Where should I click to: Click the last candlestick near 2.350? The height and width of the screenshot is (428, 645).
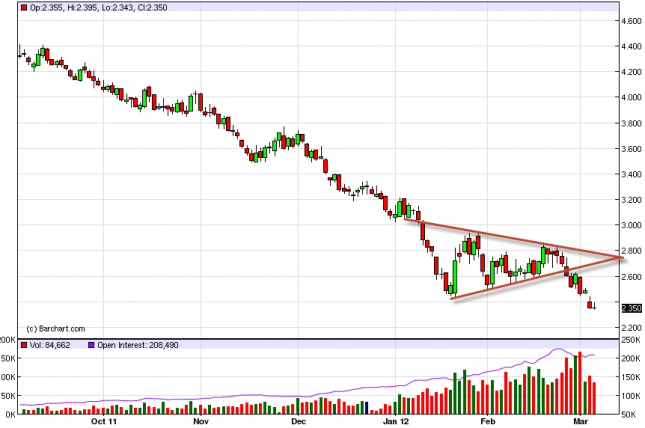click(594, 306)
